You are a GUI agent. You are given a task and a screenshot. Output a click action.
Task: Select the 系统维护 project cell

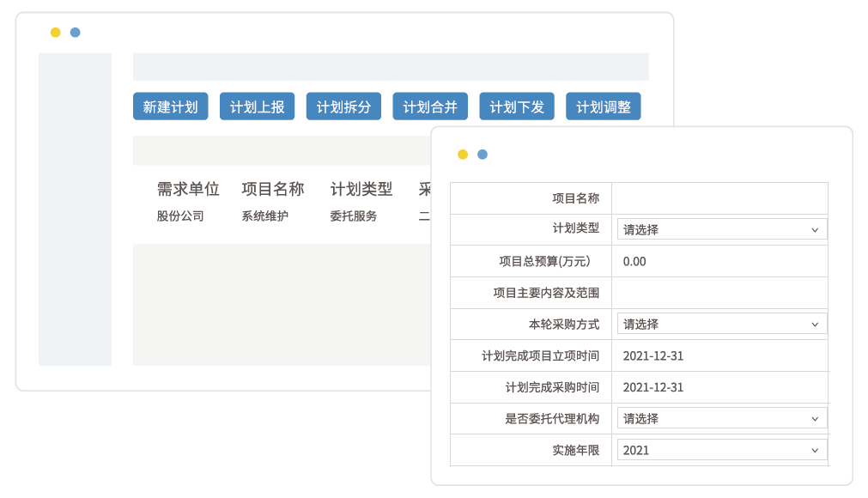tap(264, 216)
